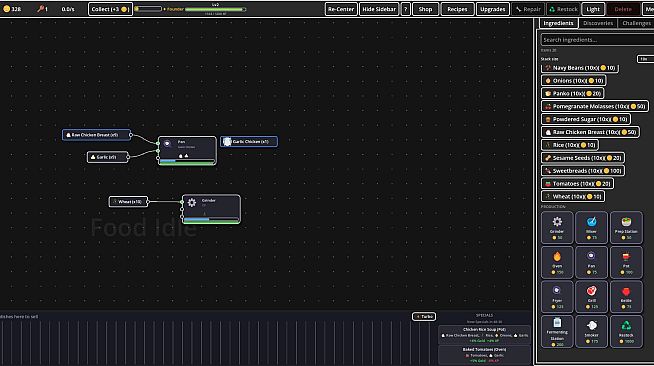Select the Garlic Chicken (x1) output node
The width and height of the screenshot is (654, 366).
click(x=249, y=142)
